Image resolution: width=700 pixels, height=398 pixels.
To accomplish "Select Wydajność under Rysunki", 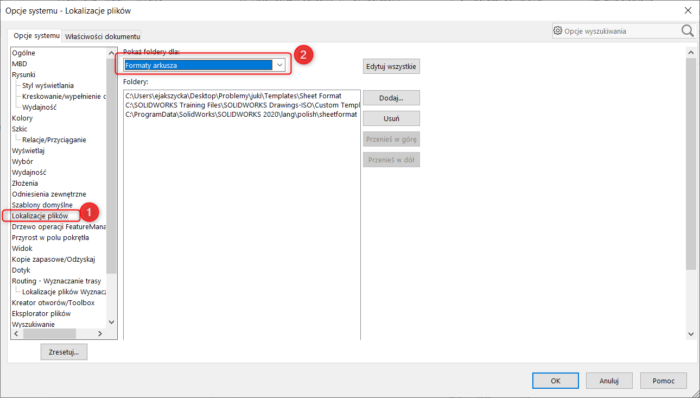I will (x=39, y=107).
